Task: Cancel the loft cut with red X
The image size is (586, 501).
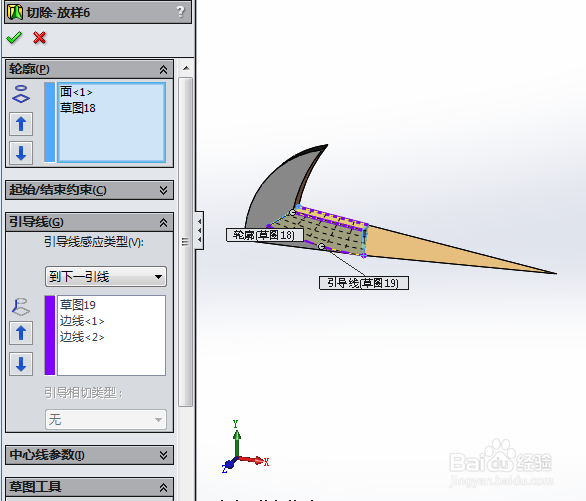Action: tap(39, 38)
